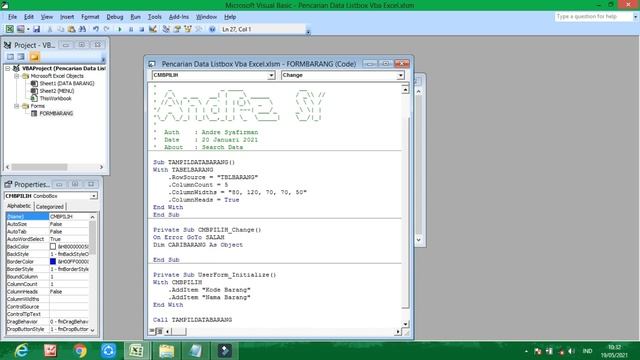Screen dimensions: 640x360
Task: Click the Insert UserForm toolbar icon
Action: (x=20, y=29)
